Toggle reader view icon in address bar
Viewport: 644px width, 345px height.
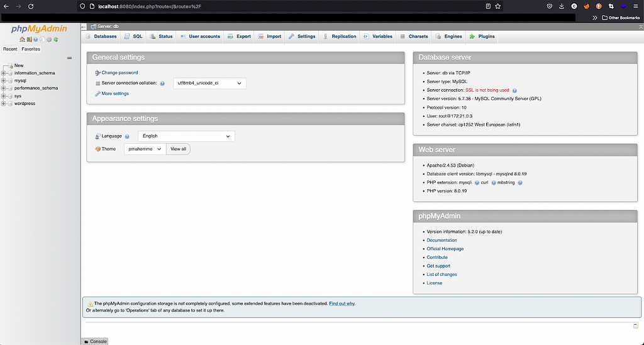pos(488,6)
